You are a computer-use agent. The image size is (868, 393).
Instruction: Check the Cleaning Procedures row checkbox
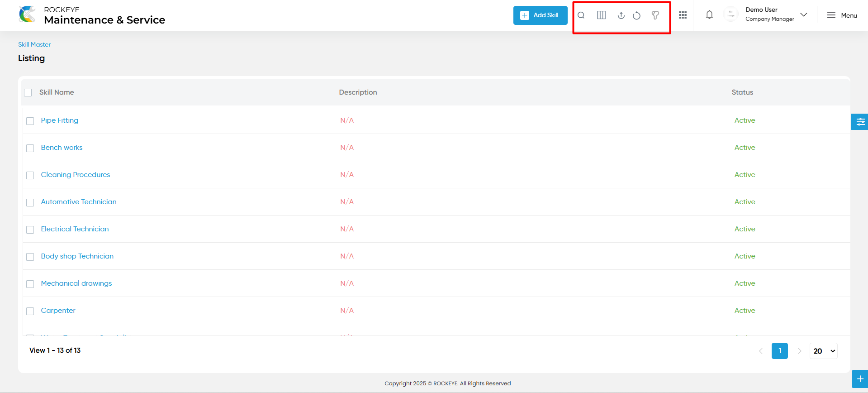pos(30,175)
